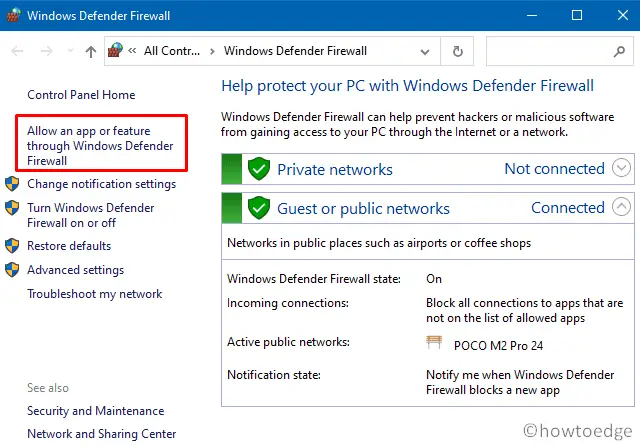
Task: Open Network and Sharing Center
Action: pyautogui.click(x=102, y=434)
